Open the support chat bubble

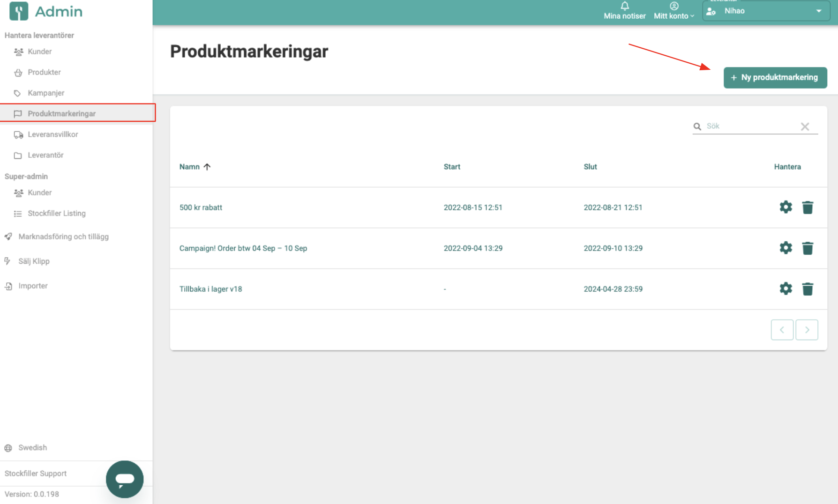point(125,479)
